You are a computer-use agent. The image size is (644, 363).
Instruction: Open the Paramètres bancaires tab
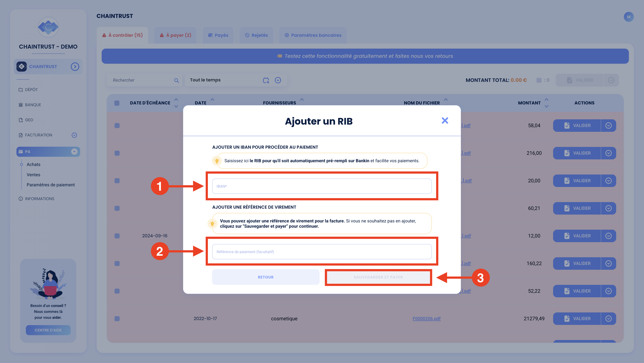click(x=313, y=35)
